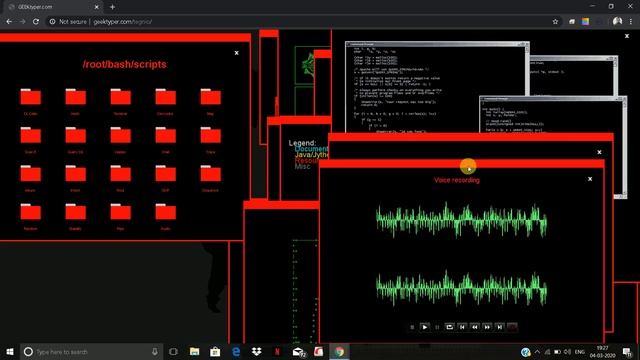640x360 pixels.
Task: Open the Chrome three-dot menu
Action: (631, 22)
